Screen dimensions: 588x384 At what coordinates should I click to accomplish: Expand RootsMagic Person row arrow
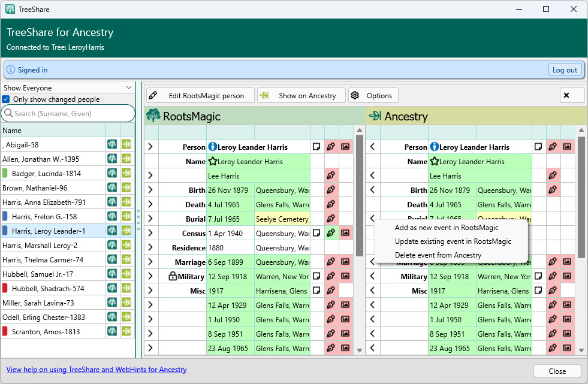pyautogui.click(x=151, y=147)
